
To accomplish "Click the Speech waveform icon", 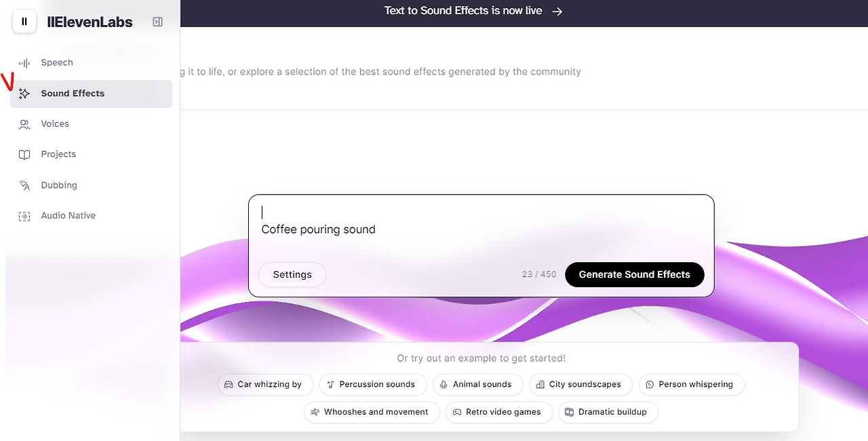I will point(24,63).
